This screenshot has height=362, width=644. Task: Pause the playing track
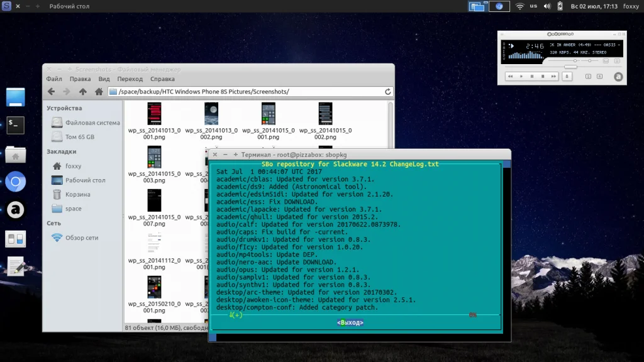pos(531,76)
